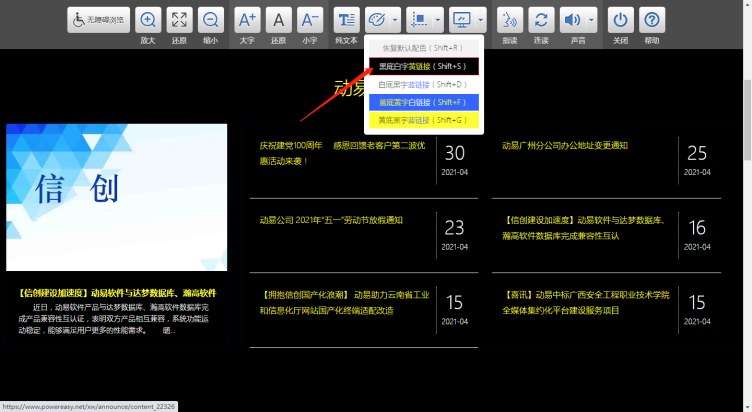The width and height of the screenshot is (752, 412).
Task: Toggle sound with the 声音 speaker icon
Action: (572, 20)
